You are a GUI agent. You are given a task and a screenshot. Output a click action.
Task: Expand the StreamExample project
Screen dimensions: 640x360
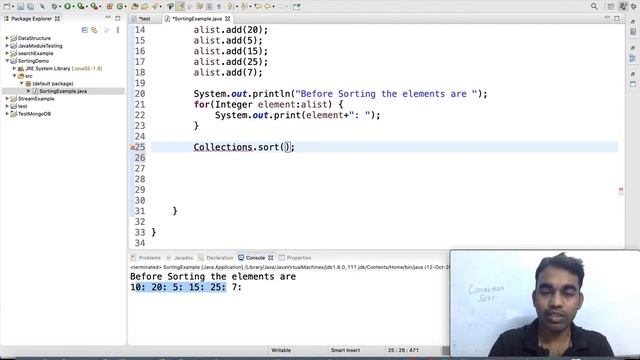pos(7,98)
